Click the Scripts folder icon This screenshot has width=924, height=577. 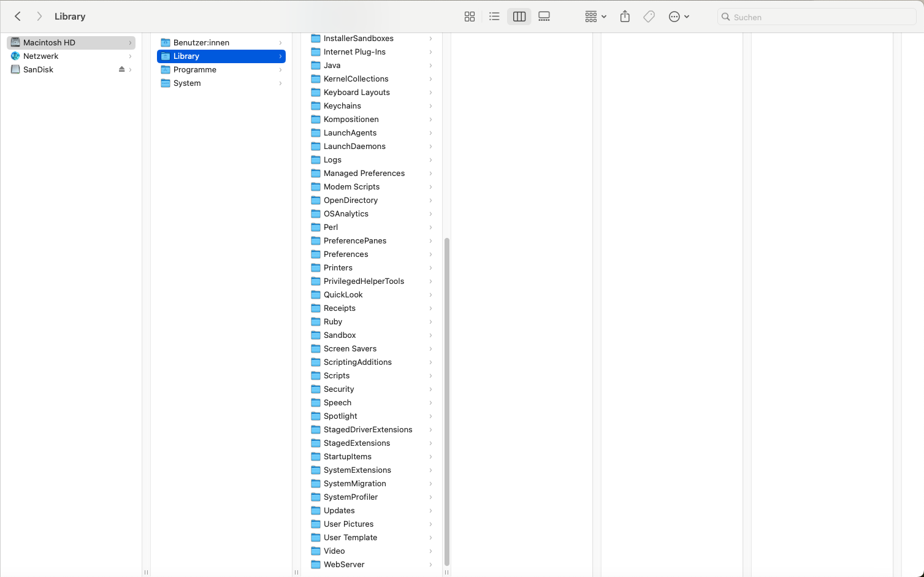(316, 375)
